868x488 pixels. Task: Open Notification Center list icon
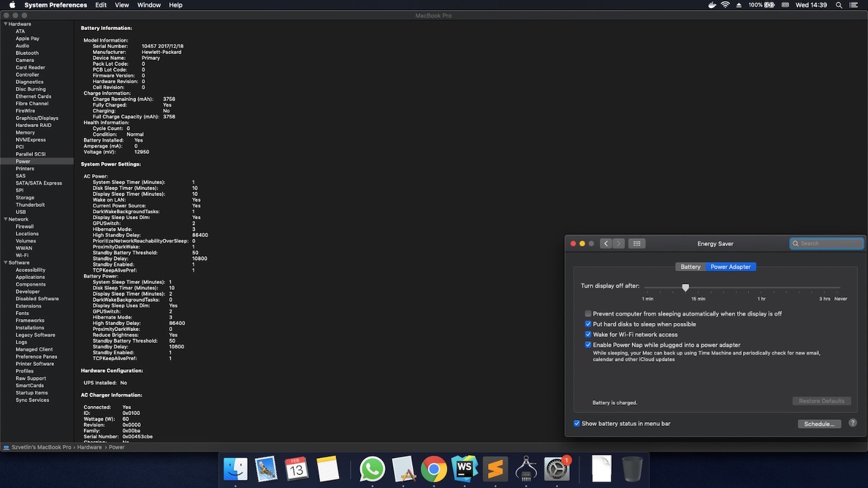[x=853, y=5]
